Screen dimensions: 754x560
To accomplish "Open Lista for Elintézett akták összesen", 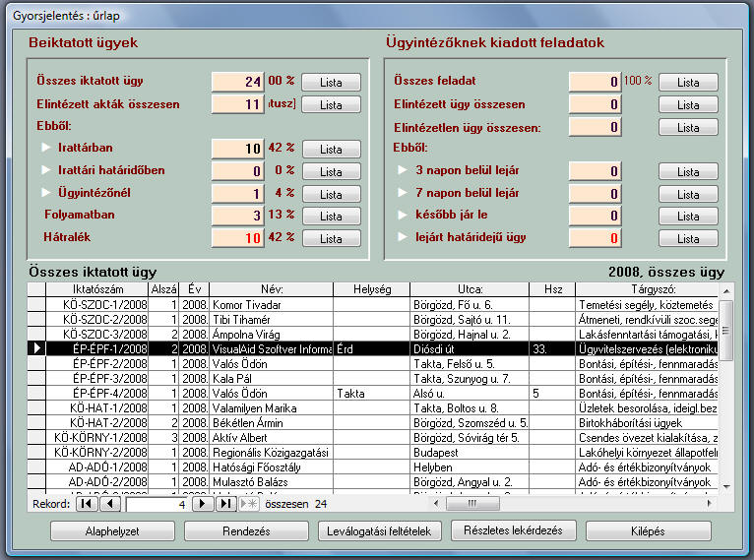I will (332, 104).
